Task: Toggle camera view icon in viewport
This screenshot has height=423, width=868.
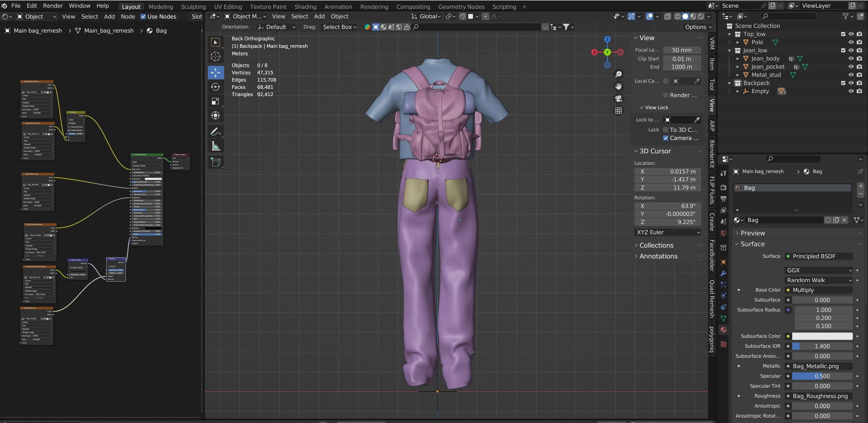Action: click(x=618, y=99)
